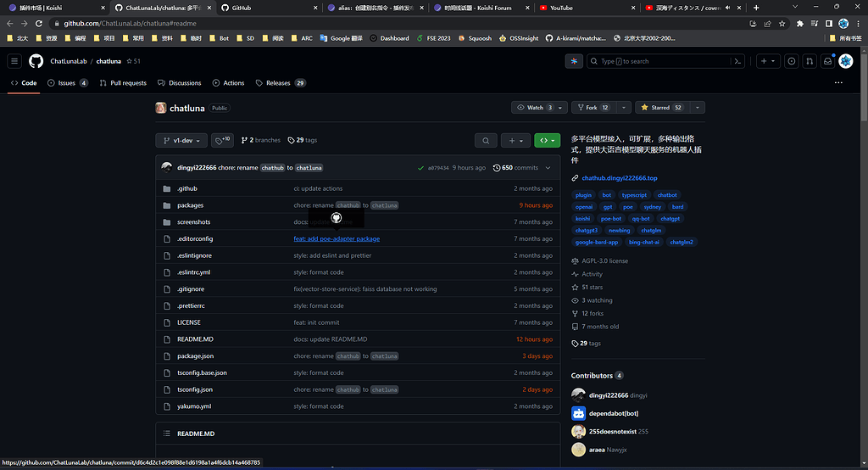
Task: Click the typescript topic tag
Action: [x=634, y=195]
